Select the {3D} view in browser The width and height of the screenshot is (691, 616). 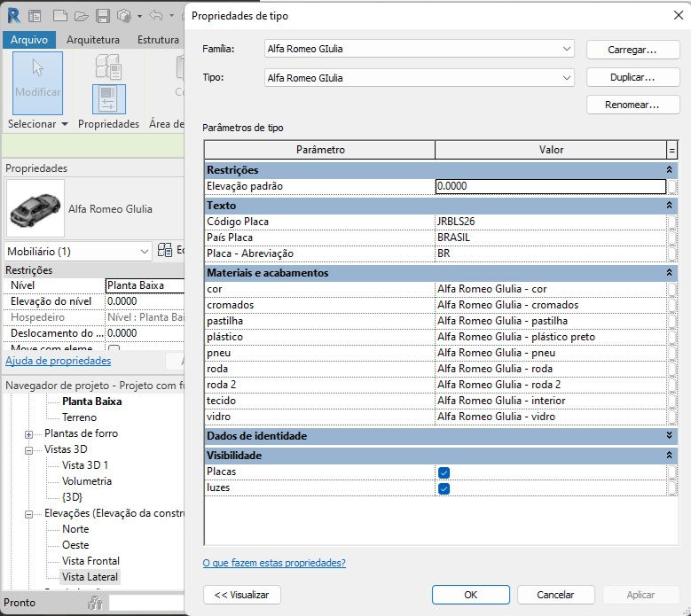pos(72,497)
